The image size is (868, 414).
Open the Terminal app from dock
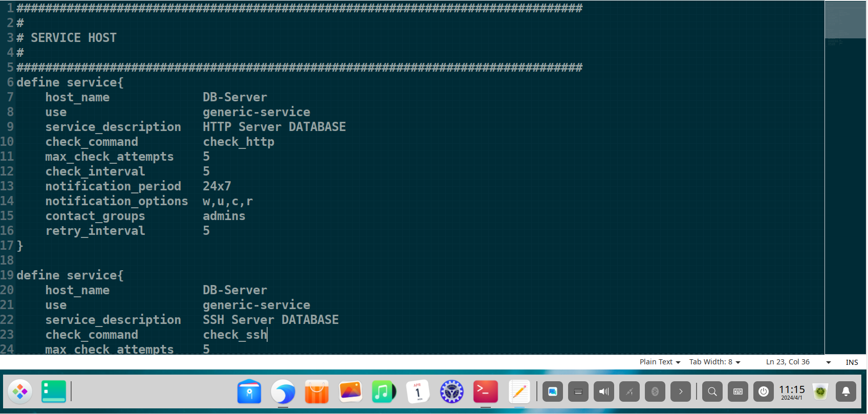pyautogui.click(x=485, y=393)
